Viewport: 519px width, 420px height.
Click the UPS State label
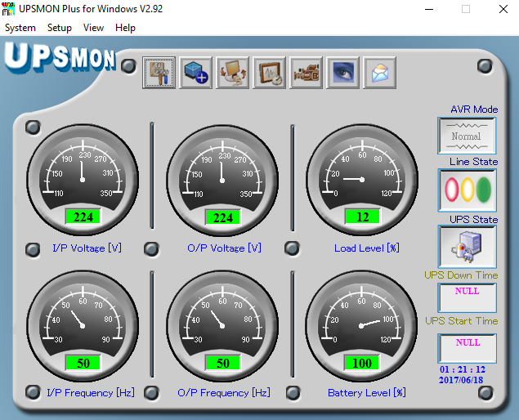coord(474,220)
